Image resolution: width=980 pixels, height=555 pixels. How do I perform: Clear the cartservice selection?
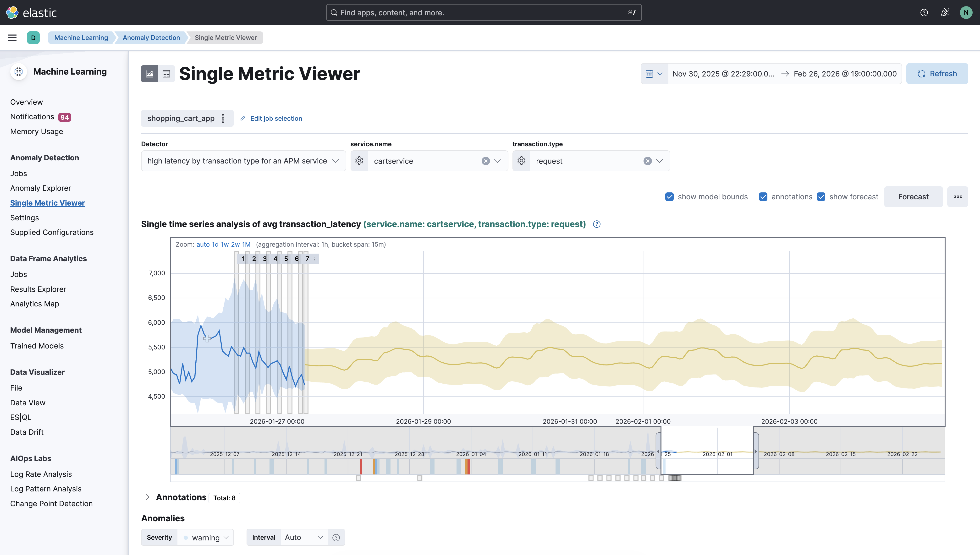click(x=485, y=161)
